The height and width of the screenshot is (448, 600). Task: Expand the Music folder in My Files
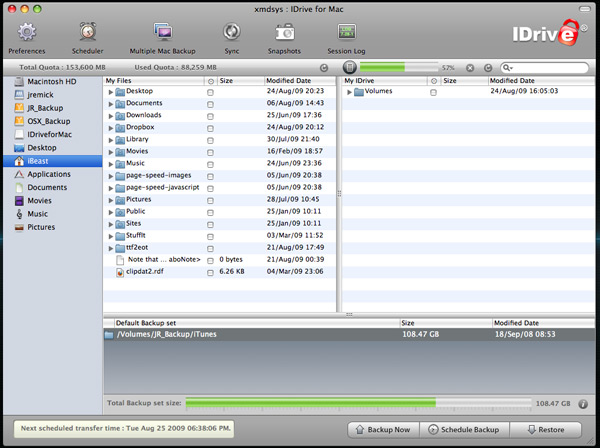(x=111, y=164)
